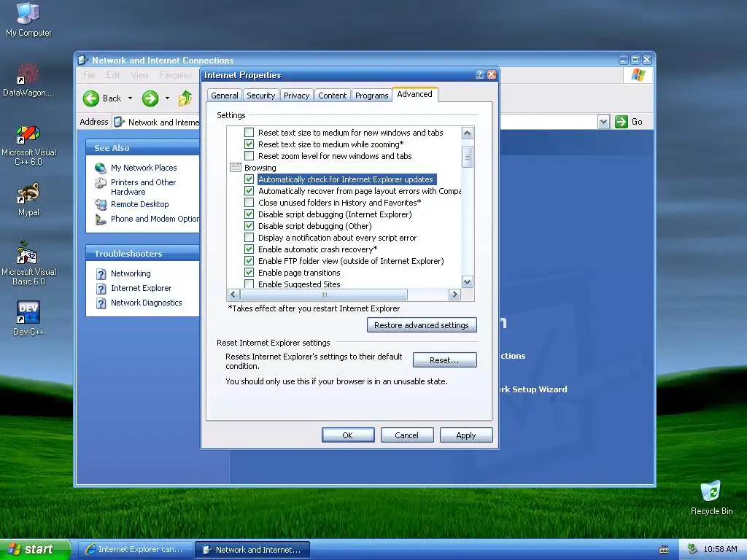Open the Recycle Bin
The height and width of the screenshot is (560, 747).
pos(711,497)
